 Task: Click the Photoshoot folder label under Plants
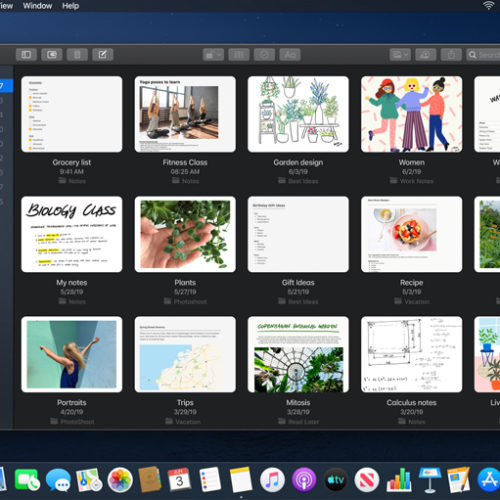click(185, 301)
